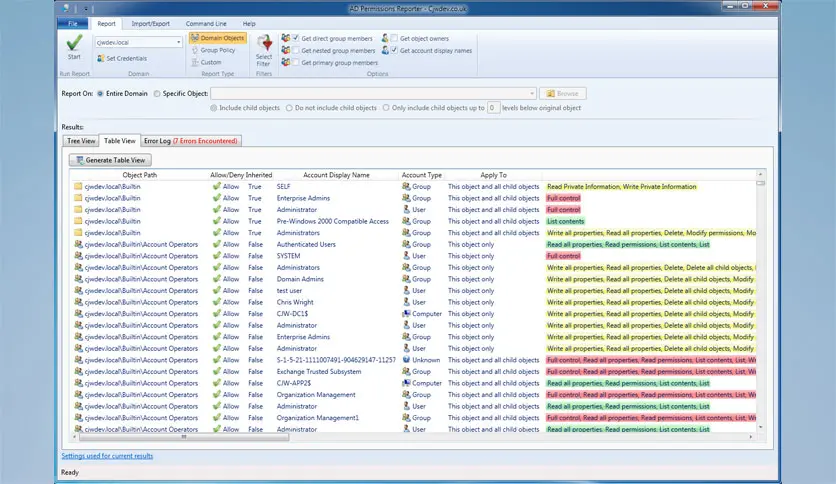Click the primary group members icon
The height and width of the screenshot is (484, 836).
coord(286,62)
